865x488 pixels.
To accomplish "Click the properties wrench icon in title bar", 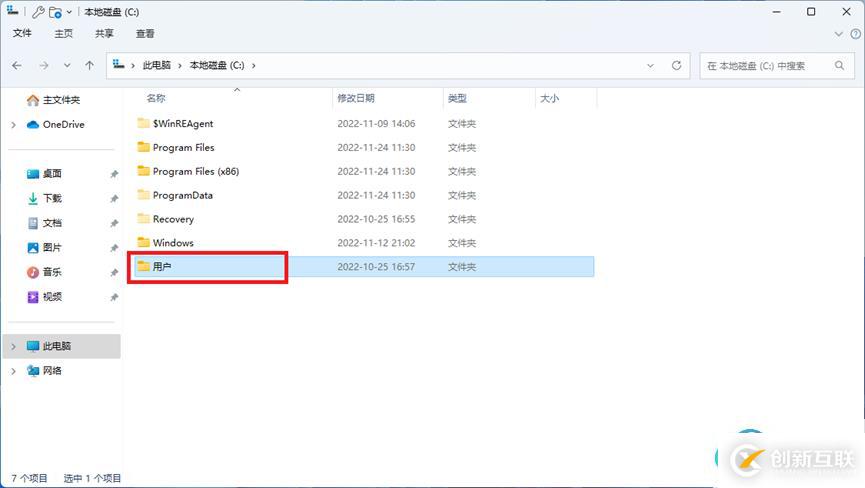I will [x=38, y=12].
